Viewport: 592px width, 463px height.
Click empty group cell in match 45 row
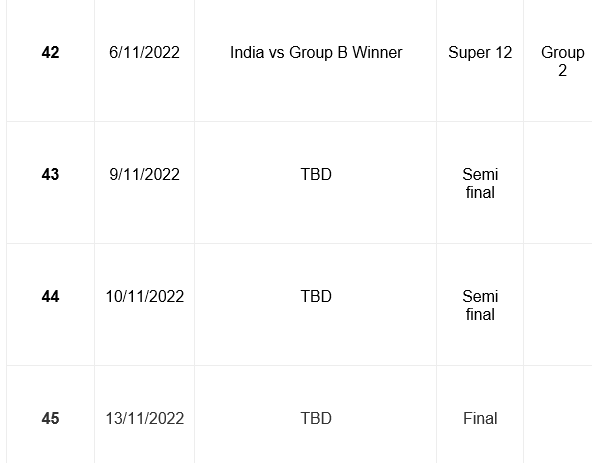point(558,415)
